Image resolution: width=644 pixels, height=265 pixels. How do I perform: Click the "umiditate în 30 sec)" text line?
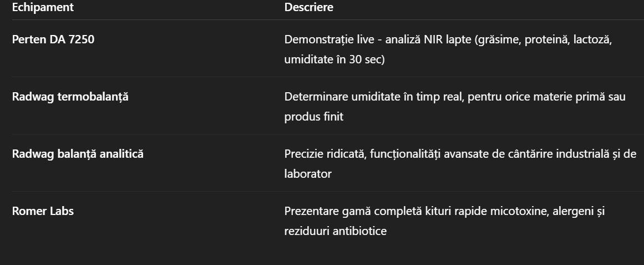(334, 59)
